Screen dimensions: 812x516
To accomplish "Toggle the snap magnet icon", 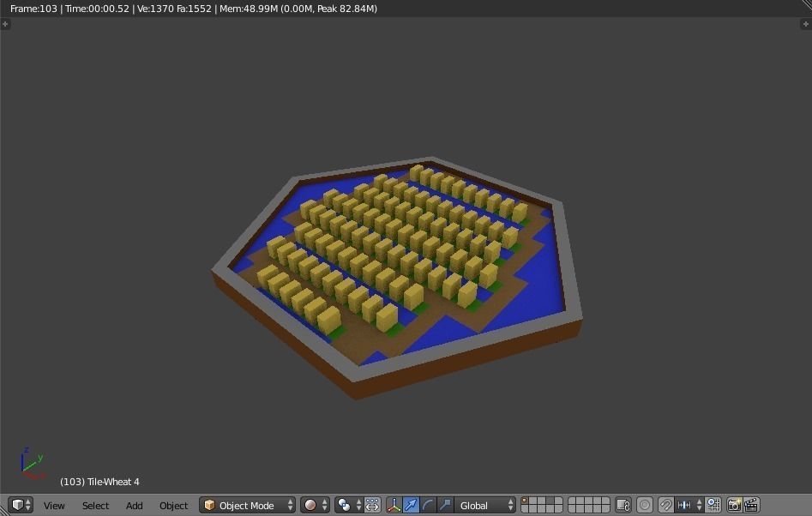I will tap(666, 505).
